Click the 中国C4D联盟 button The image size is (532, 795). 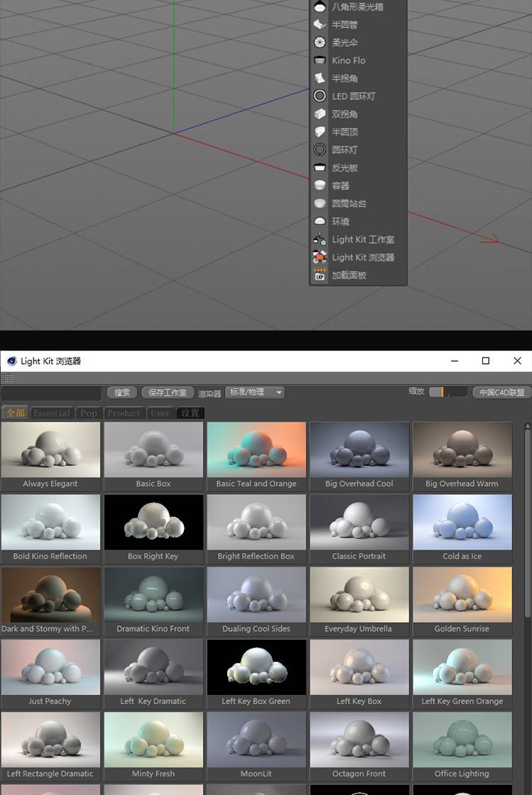coord(501,392)
